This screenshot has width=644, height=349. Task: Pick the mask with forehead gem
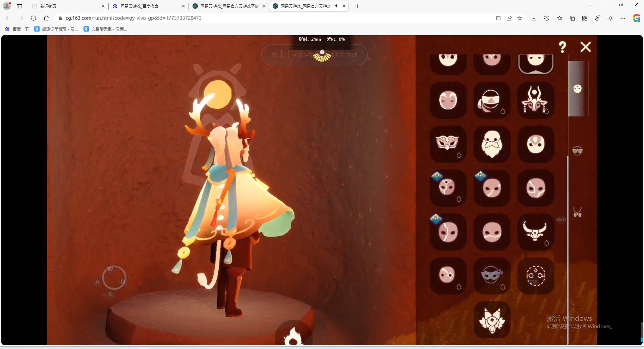click(x=536, y=144)
